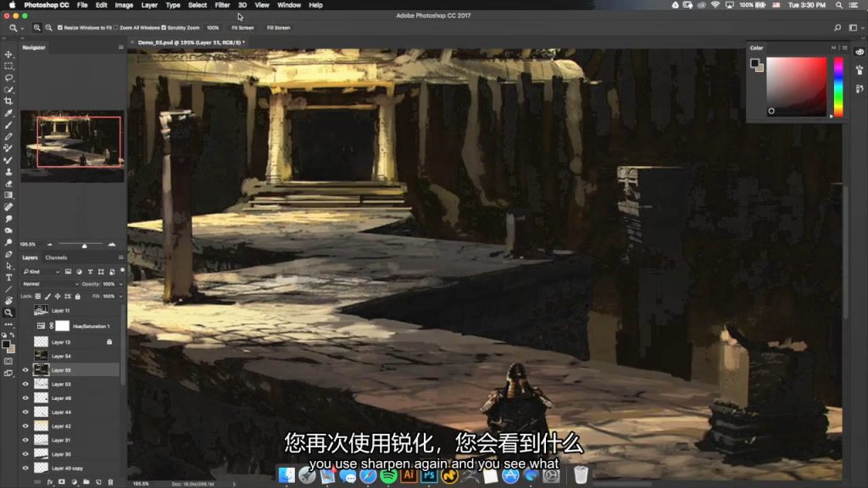
Task: Select the Quick Selection tool
Action: (8, 90)
